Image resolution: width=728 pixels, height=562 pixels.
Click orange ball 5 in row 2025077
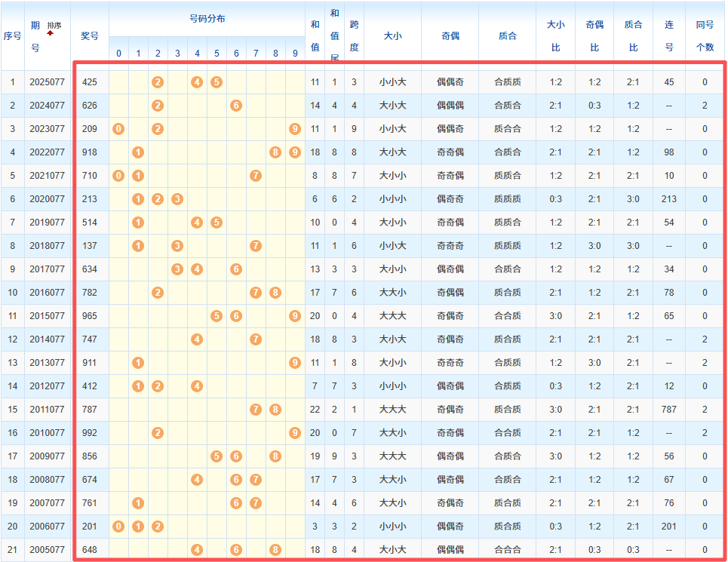pyautogui.click(x=217, y=83)
